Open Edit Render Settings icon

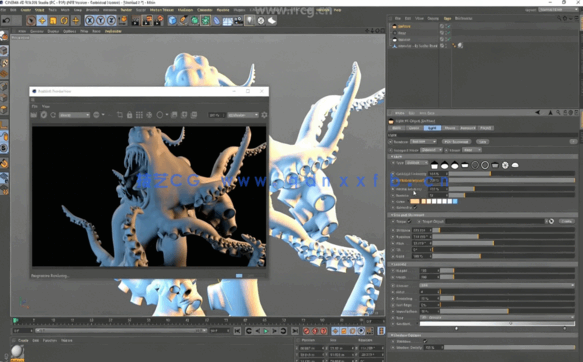159,20
